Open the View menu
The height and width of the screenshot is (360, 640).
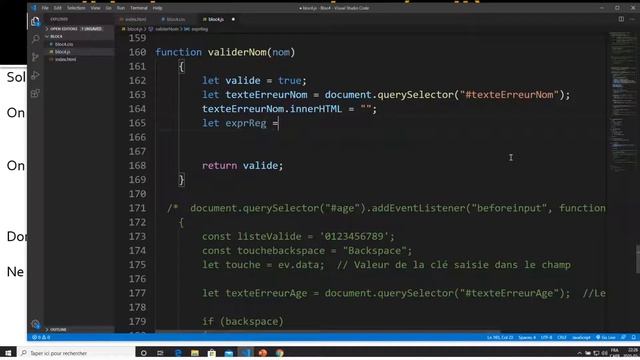96,8
